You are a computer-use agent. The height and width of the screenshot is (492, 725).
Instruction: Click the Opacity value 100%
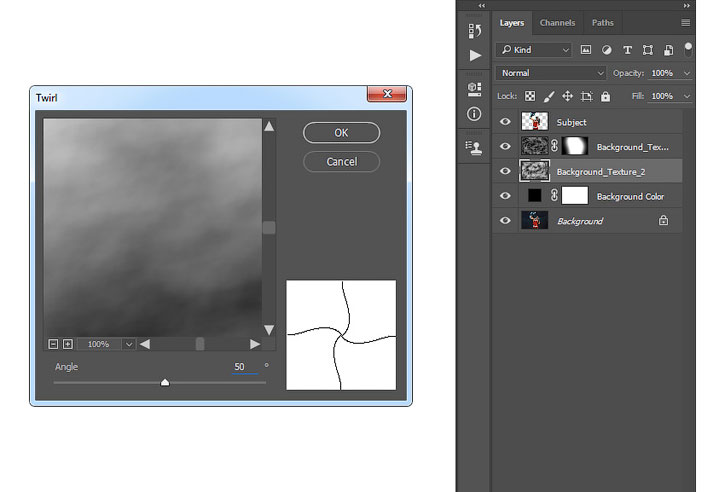tap(662, 73)
